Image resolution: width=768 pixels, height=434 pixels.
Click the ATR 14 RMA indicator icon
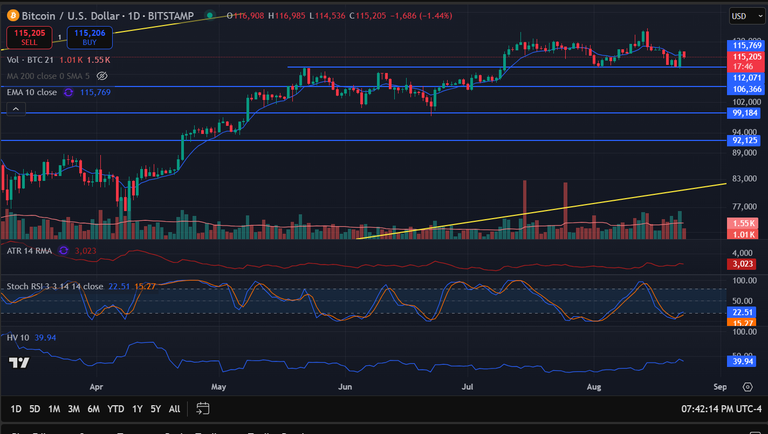click(x=63, y=251)
